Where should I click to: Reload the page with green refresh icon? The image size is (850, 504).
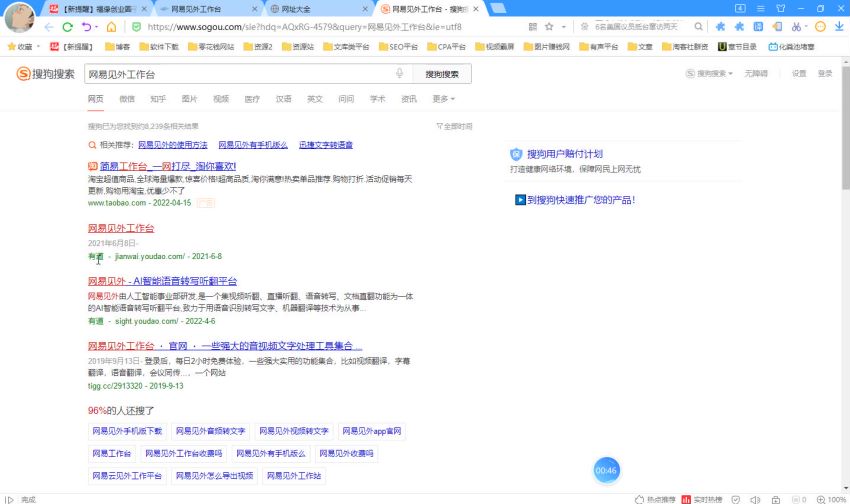tap(68, 27)
